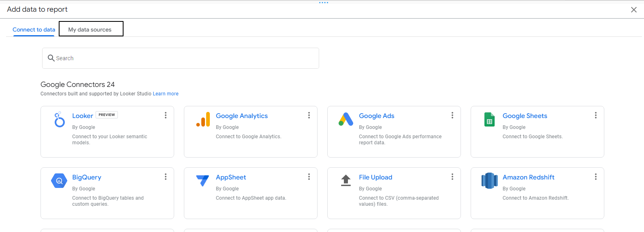Select the Connect to data tab
Image resolution: width=644 pixels, height=232 pixels.
point(34,30)
